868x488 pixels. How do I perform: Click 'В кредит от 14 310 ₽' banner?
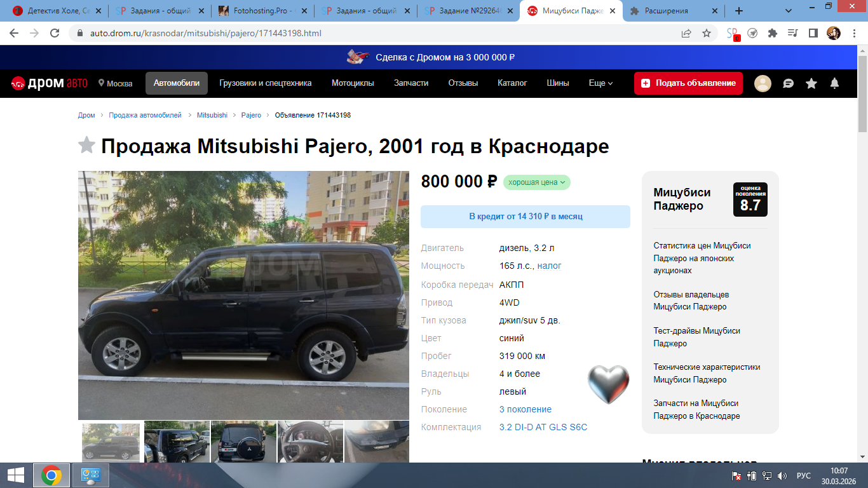coord(526,217)
